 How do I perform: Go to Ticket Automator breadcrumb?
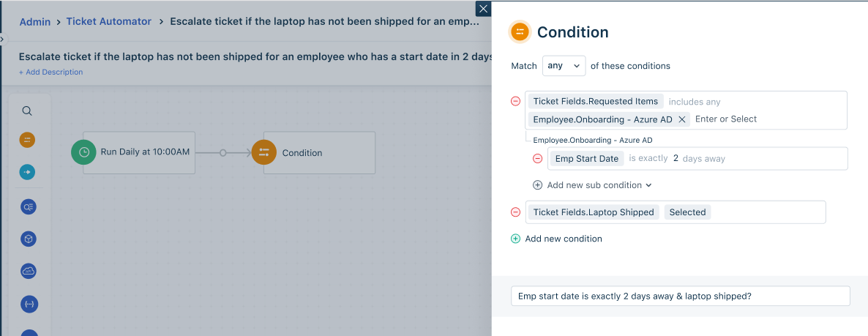tap(108, 21)
